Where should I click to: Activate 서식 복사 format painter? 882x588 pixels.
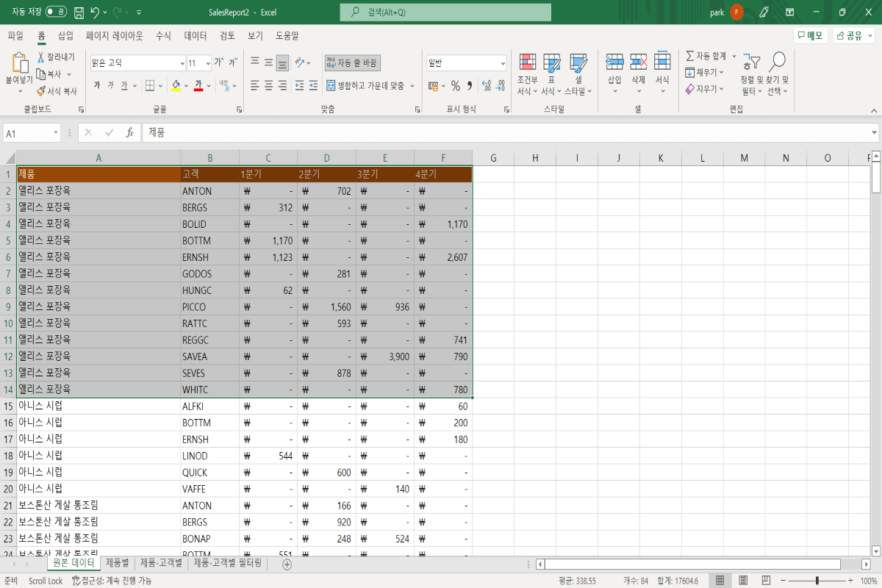point(57,91)
